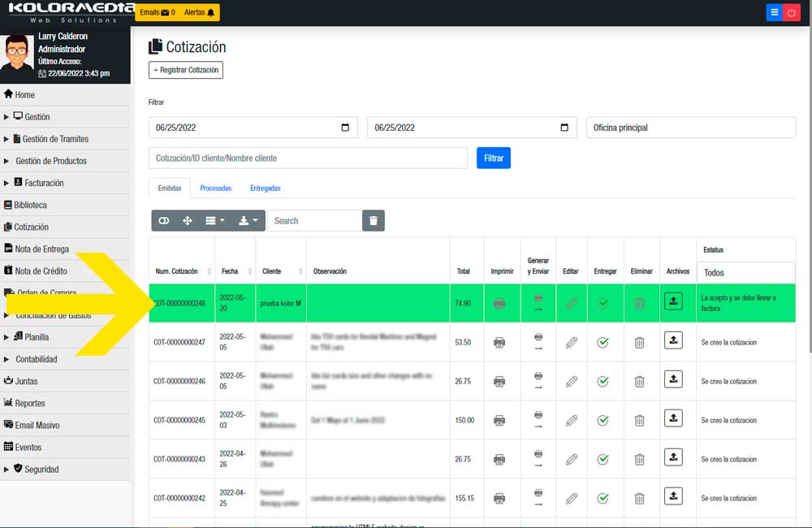Expand the Facturación sidebar menu
The image size is (812, 528).
coord(65,183)
